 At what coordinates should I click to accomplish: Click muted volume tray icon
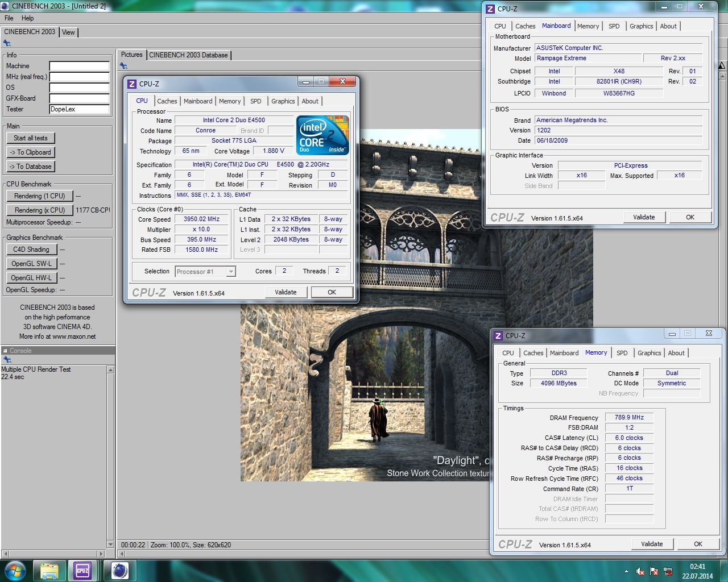[x=640, y=571]
